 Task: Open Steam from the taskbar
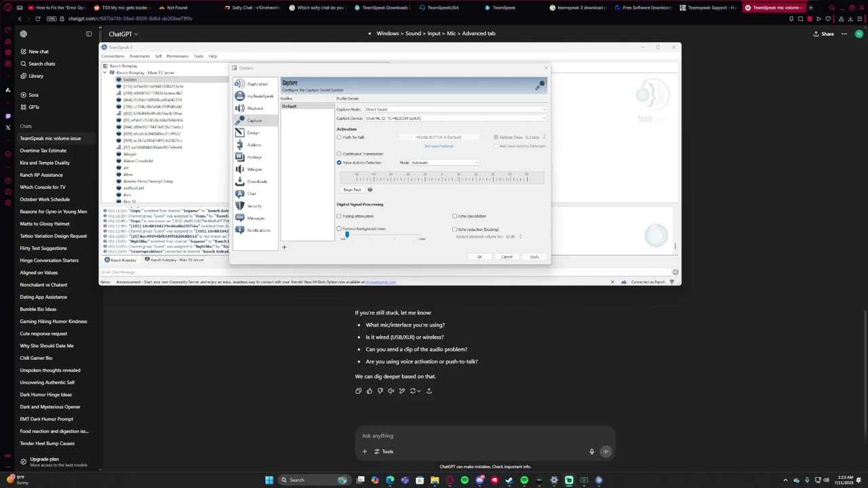tap(509, 481)
